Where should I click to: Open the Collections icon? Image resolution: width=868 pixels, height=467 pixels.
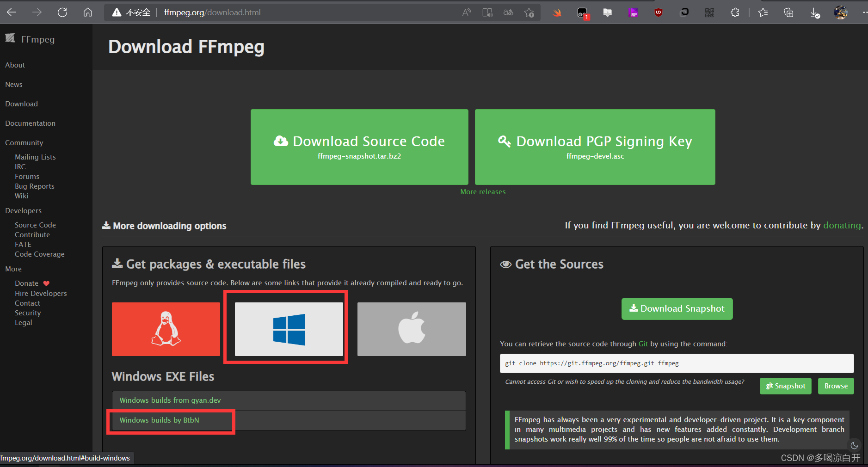click(788, 13)
